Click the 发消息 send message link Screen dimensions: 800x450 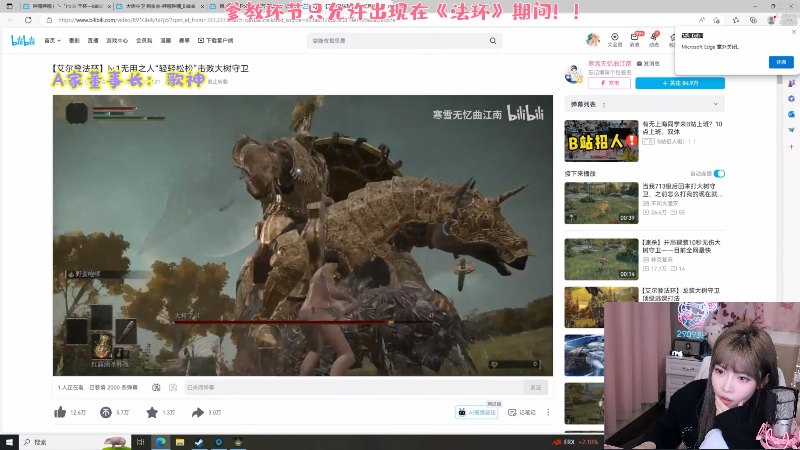648,64
